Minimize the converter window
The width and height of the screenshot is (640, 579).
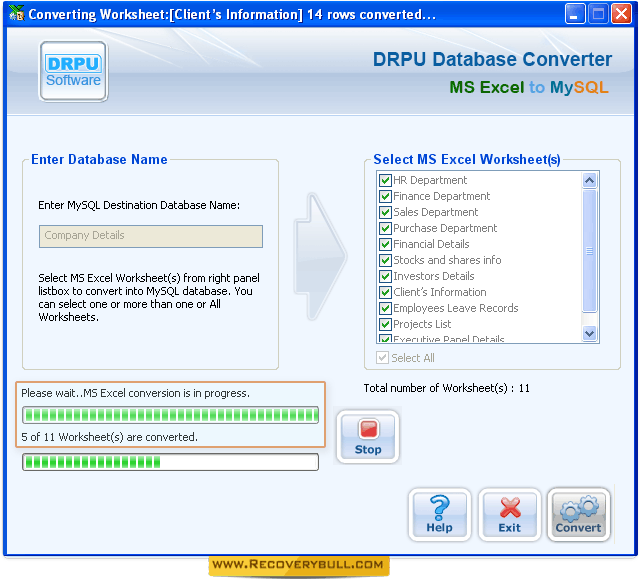pyautogui.click(x=575, y=14)
